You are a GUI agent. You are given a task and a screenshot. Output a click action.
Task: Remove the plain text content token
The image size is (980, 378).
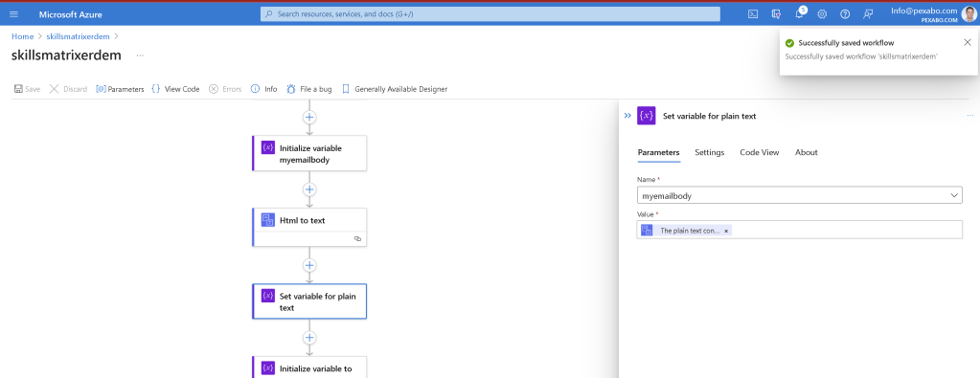click(x=725, y=231)
